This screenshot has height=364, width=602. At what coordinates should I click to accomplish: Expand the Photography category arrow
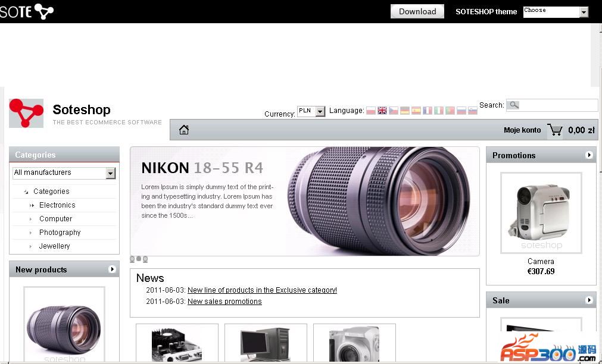tap(31, 233)
